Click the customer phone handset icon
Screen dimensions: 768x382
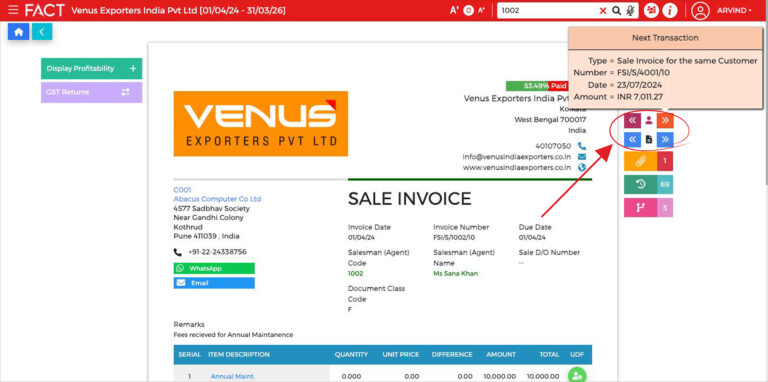(x=177, y=252)
